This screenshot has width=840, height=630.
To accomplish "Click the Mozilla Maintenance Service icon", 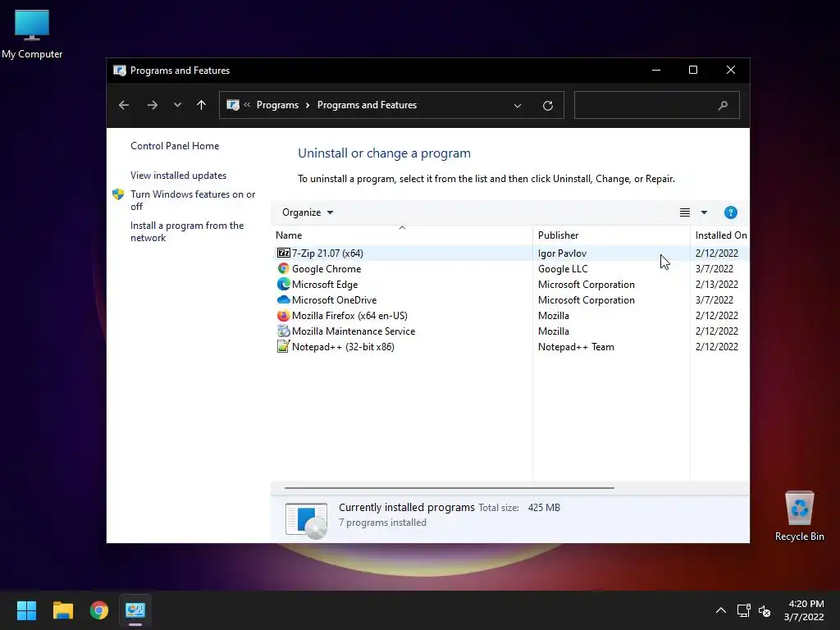I will (283, 331).
